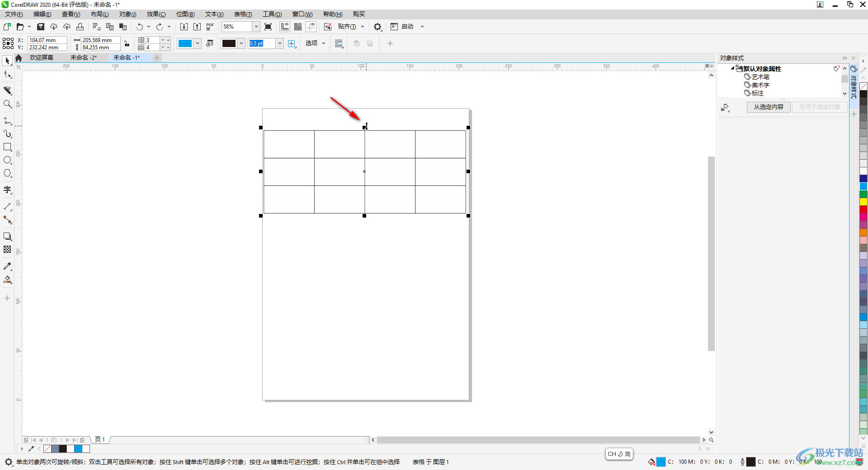This screenshot has height=470, width=868.
Task: Click the table rows count field
Action: pyautogui.click(x=152, y=40)
